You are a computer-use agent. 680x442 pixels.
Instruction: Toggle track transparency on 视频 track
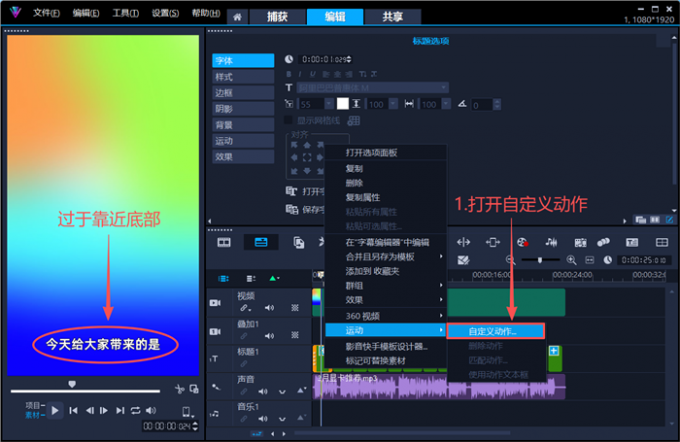pos(295,308)
